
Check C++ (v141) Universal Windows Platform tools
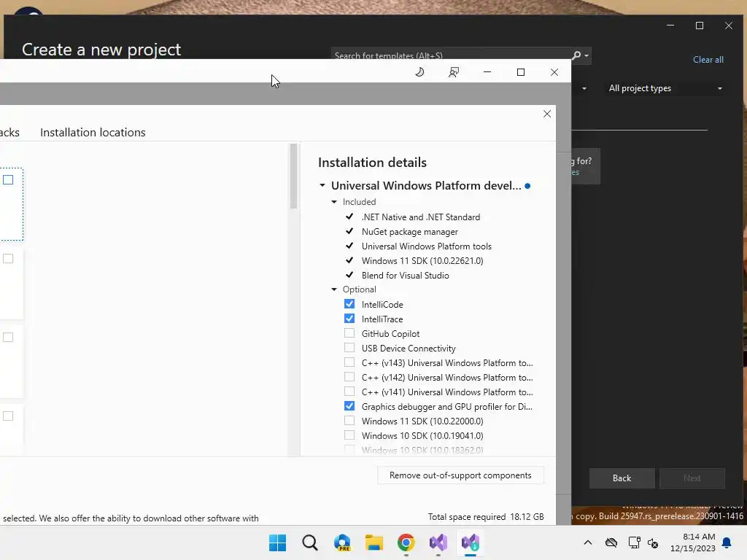point(349,392)
